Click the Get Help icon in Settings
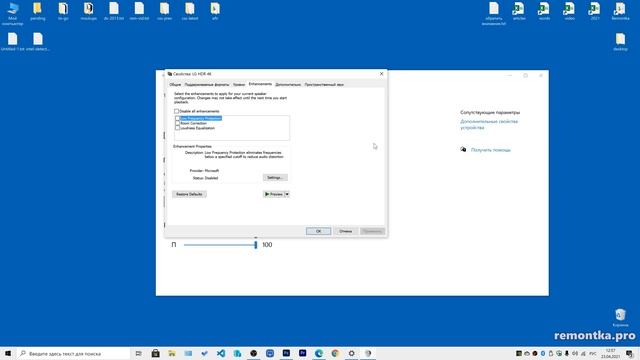640x360 pixels. pos(463,150)
